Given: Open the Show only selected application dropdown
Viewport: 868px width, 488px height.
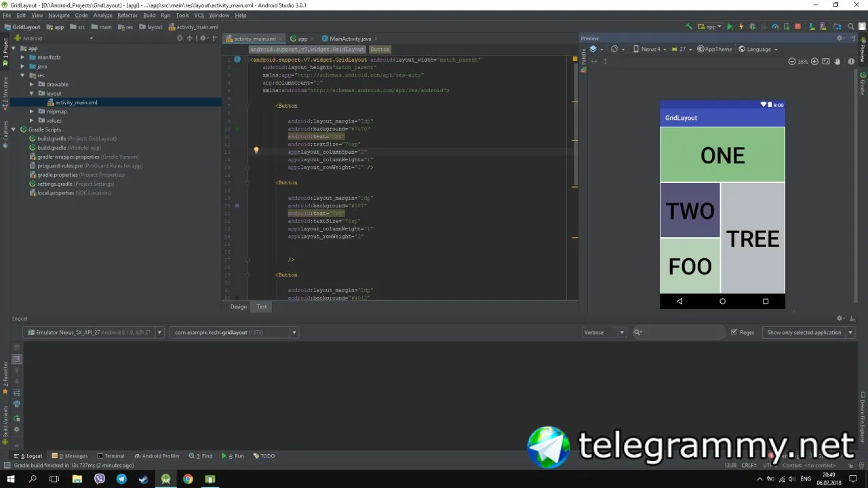Looking at the screenshot, I should [x=807, y=332].
